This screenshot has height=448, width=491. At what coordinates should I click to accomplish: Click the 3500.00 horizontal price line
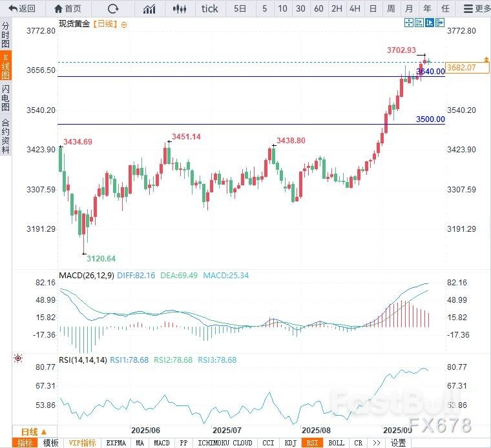tap(233, 124)
